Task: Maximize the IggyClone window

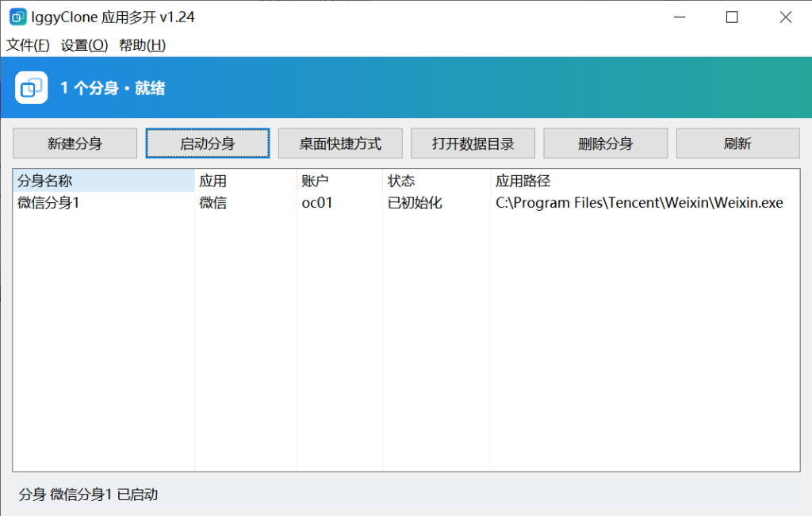Action: click(x=732, y=17)
